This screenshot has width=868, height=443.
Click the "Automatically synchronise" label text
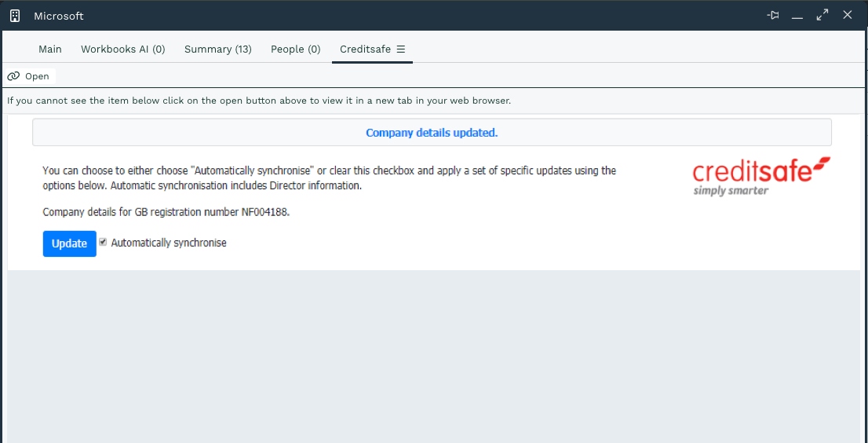click(x=169, y=243)
